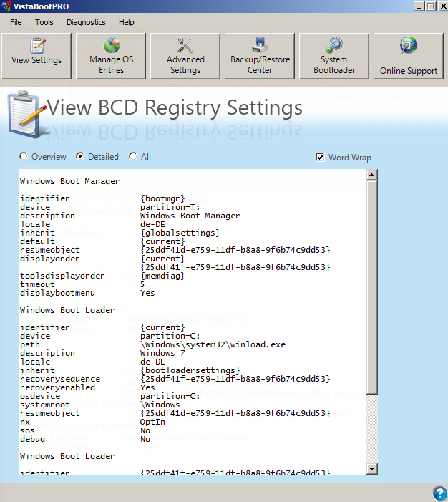448x502 pixels.
Task: Select the Detailed radio button
Action: coord(79,156)
